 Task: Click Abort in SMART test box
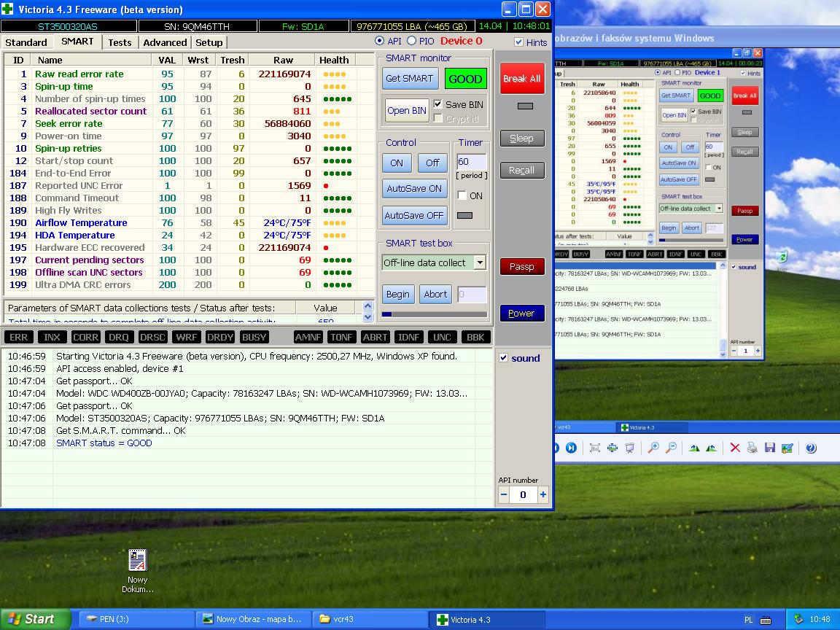[435, 294]
